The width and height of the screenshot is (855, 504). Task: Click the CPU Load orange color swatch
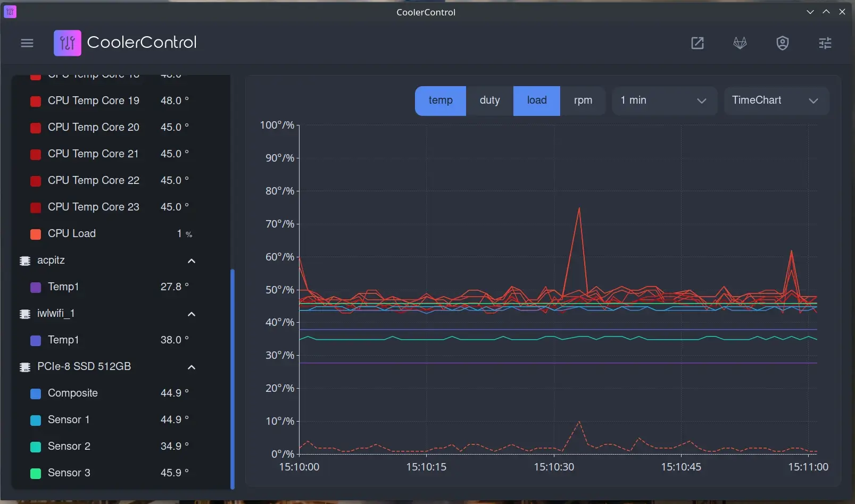click(36, 234)
